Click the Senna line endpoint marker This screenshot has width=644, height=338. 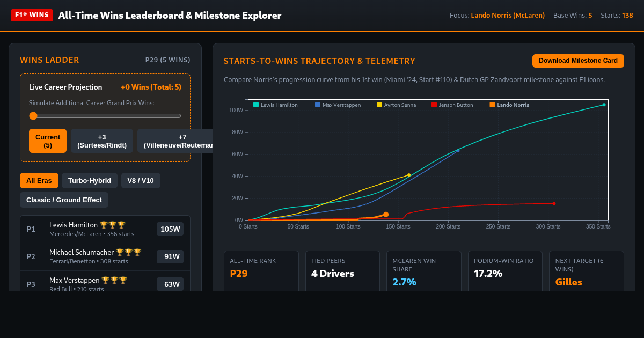click(x=409, y=175)
